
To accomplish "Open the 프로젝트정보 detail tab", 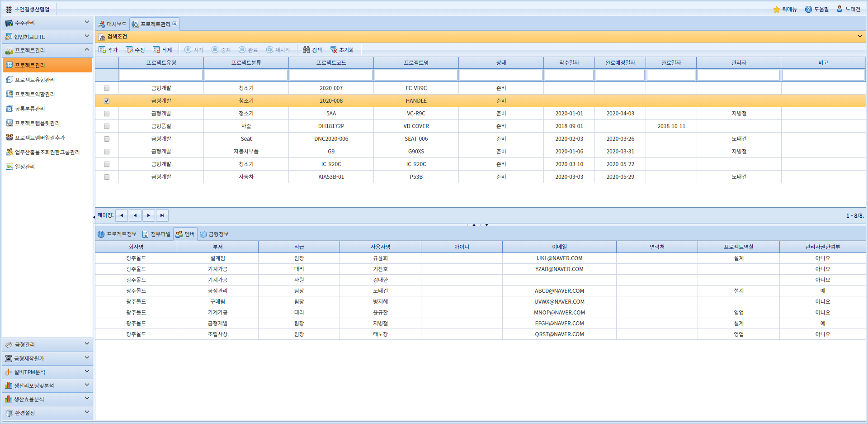I will 117,234.
